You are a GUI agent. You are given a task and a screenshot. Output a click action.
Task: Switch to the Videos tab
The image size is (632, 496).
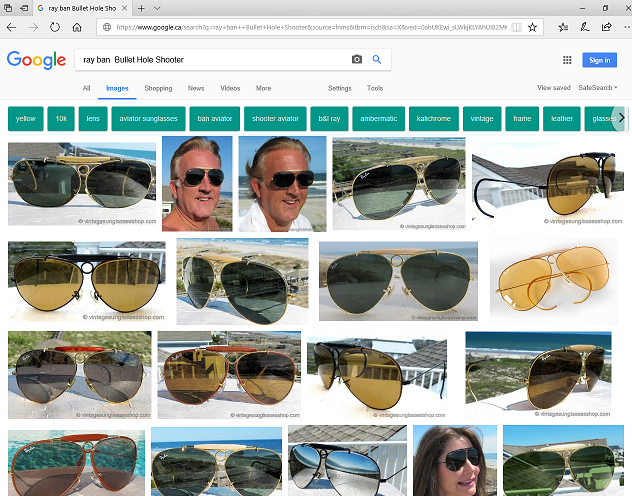click(x=230, y=88)
